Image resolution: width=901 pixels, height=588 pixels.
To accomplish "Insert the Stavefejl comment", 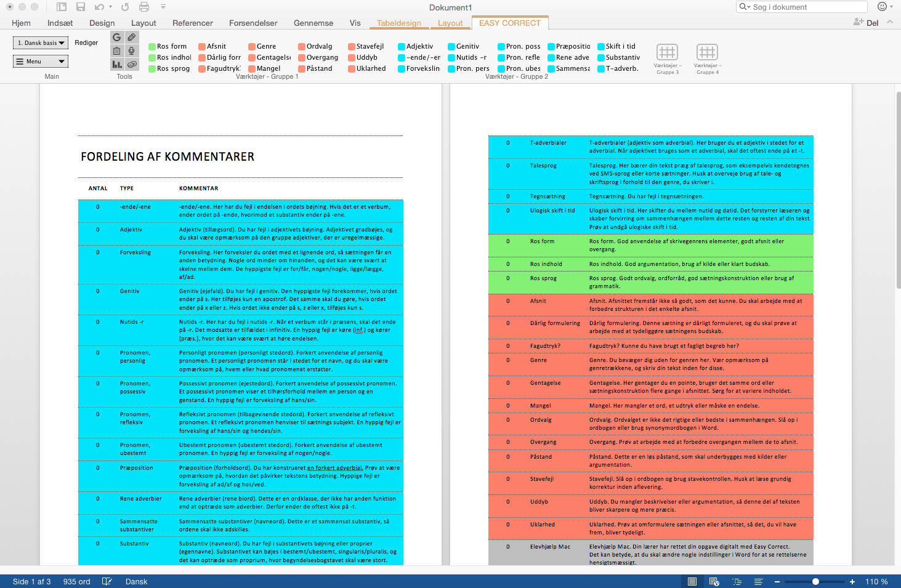I will 366,46.
